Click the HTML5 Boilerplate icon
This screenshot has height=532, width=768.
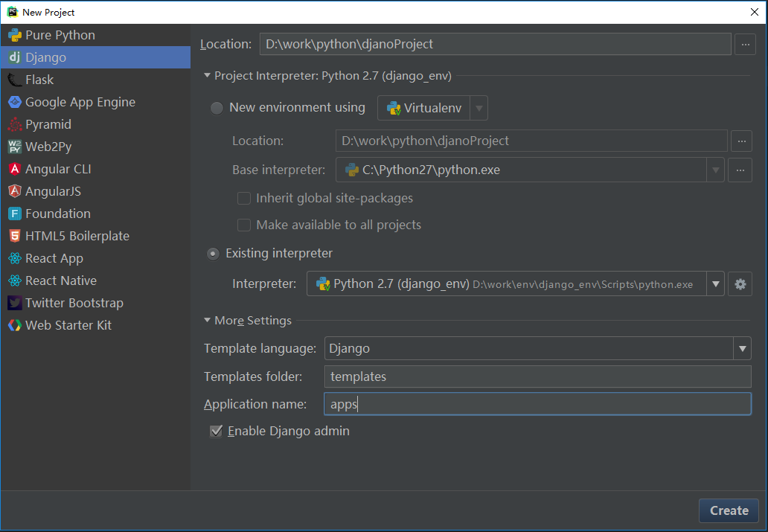tap(15, 236)
